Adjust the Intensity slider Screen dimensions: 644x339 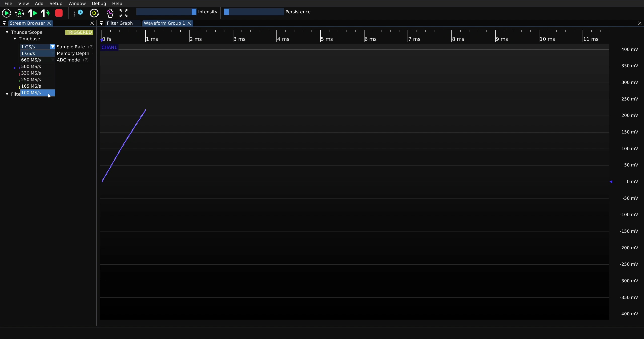coord(166,12)
